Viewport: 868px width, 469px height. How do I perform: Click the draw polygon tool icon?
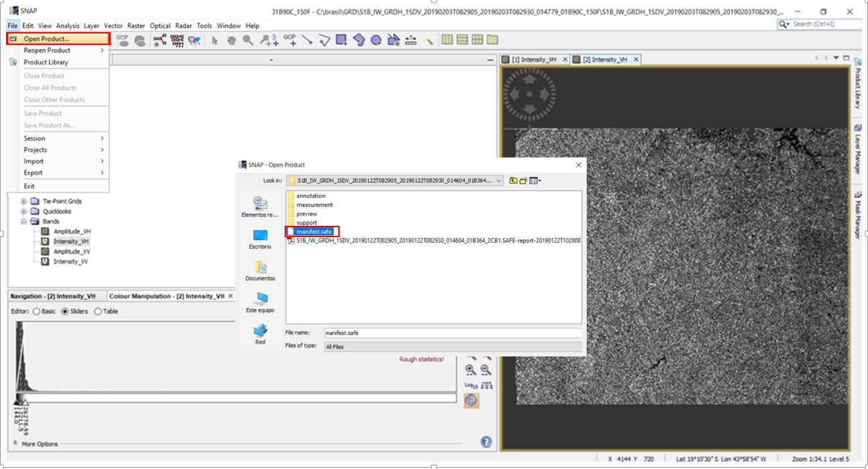[358, 40]
